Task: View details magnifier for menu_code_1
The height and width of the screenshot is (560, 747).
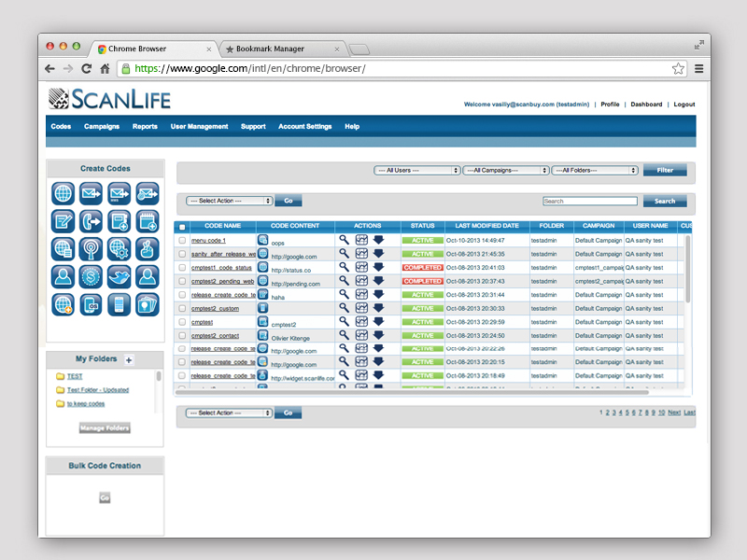Action: point(344,240)
